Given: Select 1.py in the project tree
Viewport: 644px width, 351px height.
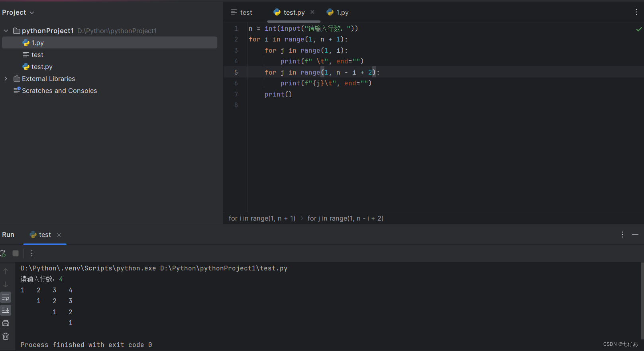Looking at the screenshot, I should (x=110, y=43).
